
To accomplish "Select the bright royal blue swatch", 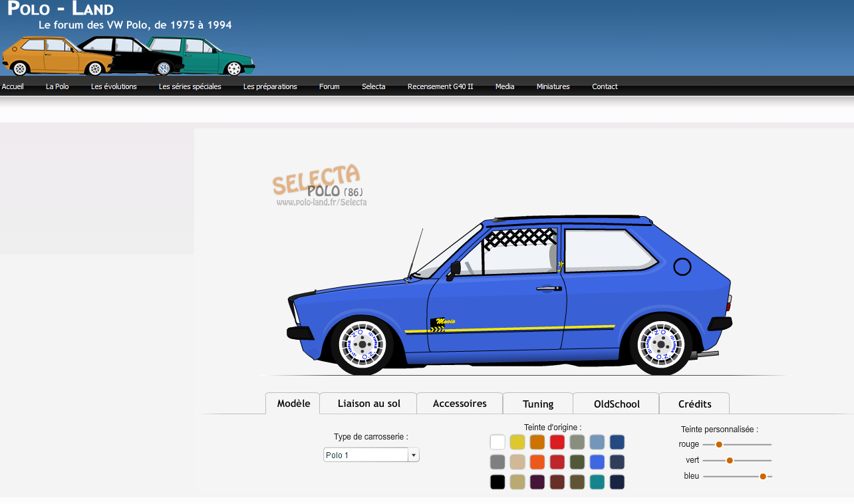I will 597,462.
